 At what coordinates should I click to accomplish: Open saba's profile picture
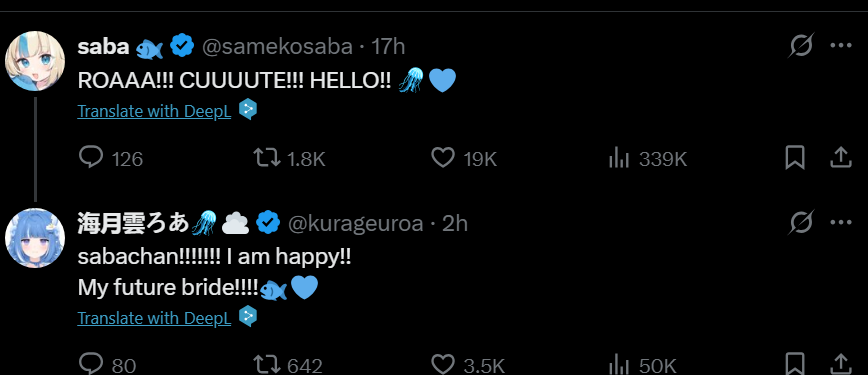click(35, 61)
